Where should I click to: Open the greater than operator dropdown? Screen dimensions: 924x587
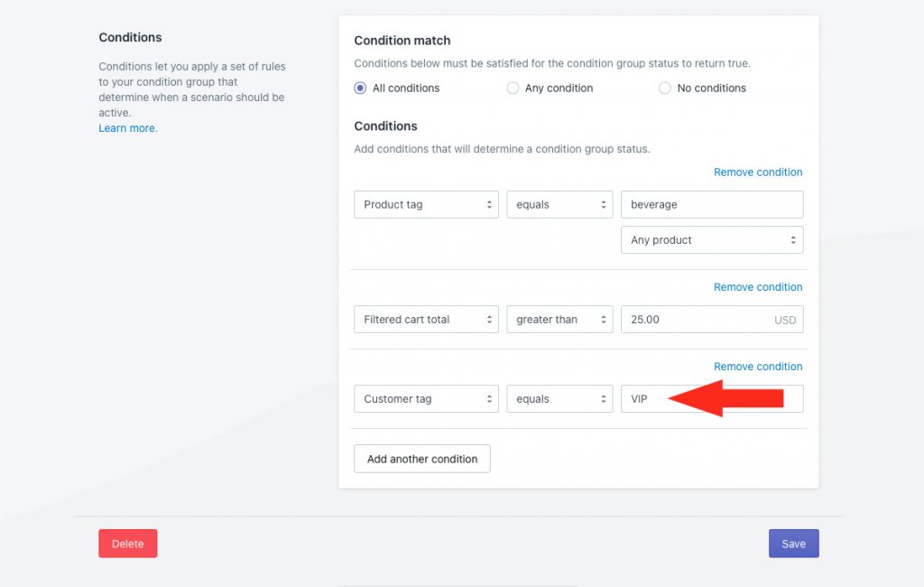point(559,319)
